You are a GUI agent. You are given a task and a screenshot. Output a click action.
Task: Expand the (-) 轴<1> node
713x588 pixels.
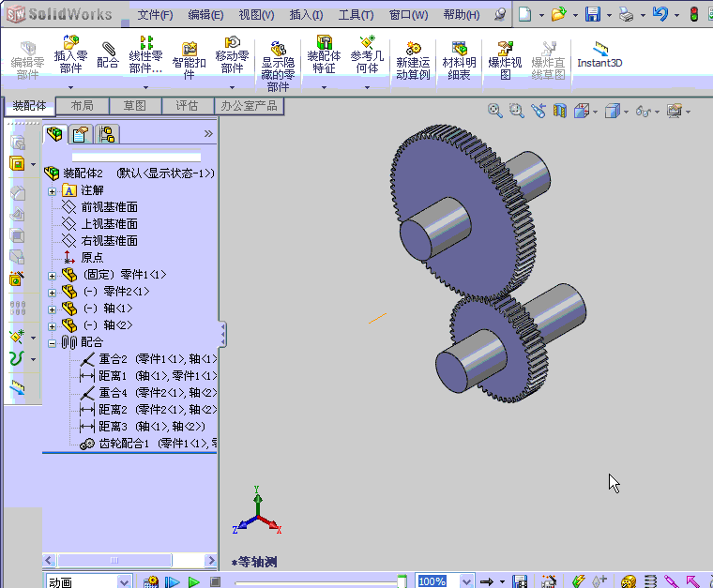52,309
